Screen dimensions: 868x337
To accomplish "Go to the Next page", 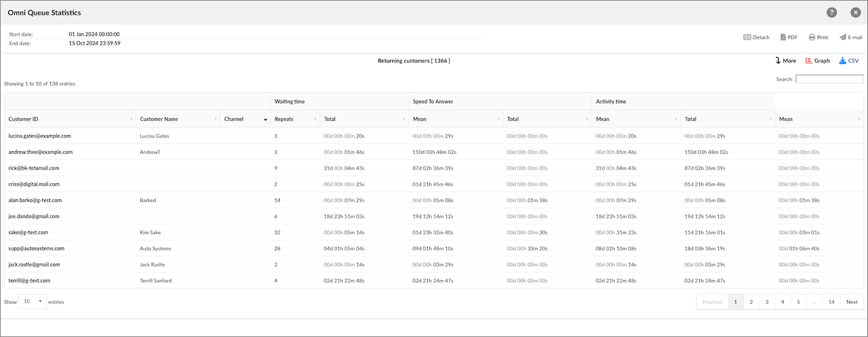I will coord(852,302).
